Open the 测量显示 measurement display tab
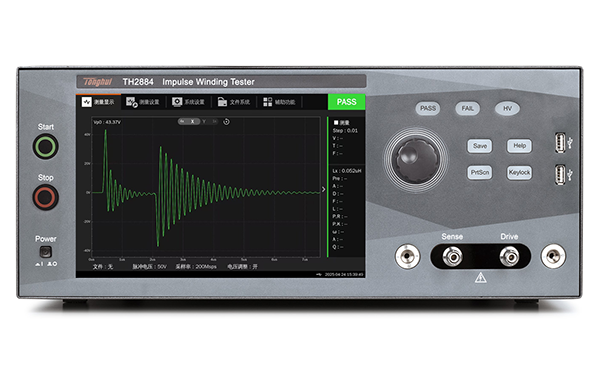 (98, 102)
